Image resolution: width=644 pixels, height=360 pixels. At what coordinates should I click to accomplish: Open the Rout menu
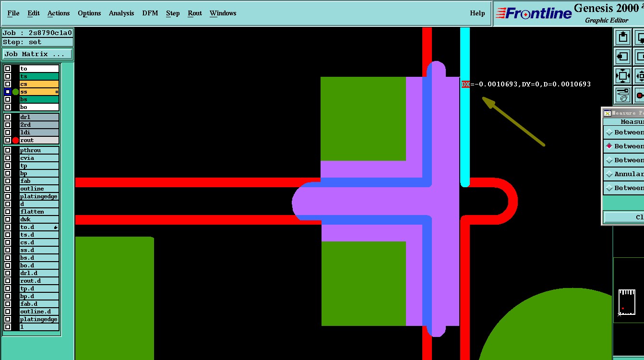click(x=195, y=13)
